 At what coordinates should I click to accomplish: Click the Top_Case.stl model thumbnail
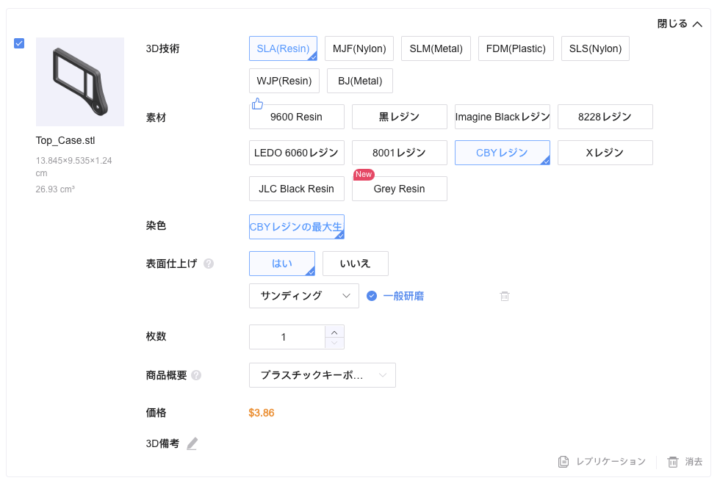80,81
